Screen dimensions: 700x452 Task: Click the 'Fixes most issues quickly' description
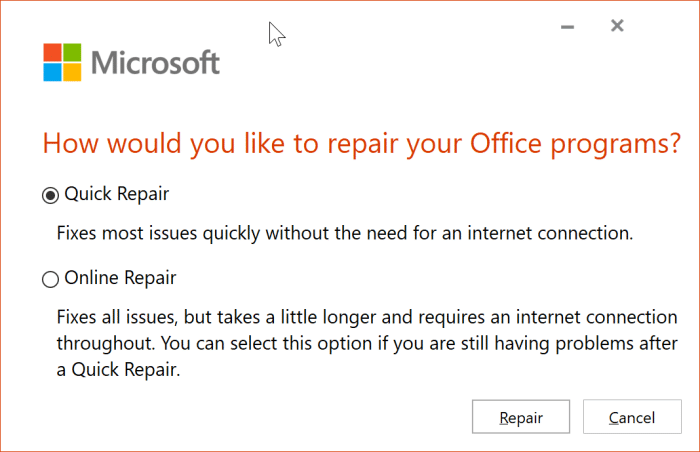point(345,234)
